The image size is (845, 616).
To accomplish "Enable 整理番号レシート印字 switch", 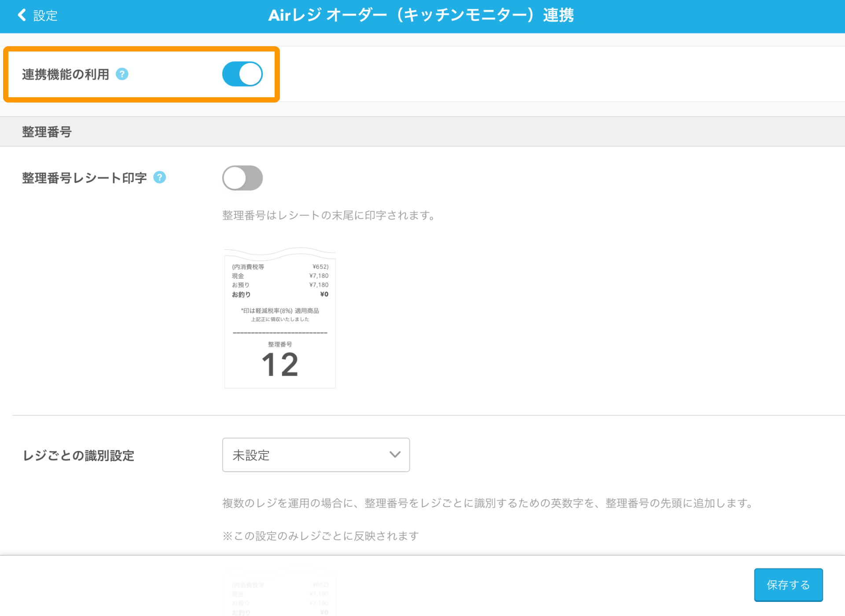I will [x=242, y=178].
